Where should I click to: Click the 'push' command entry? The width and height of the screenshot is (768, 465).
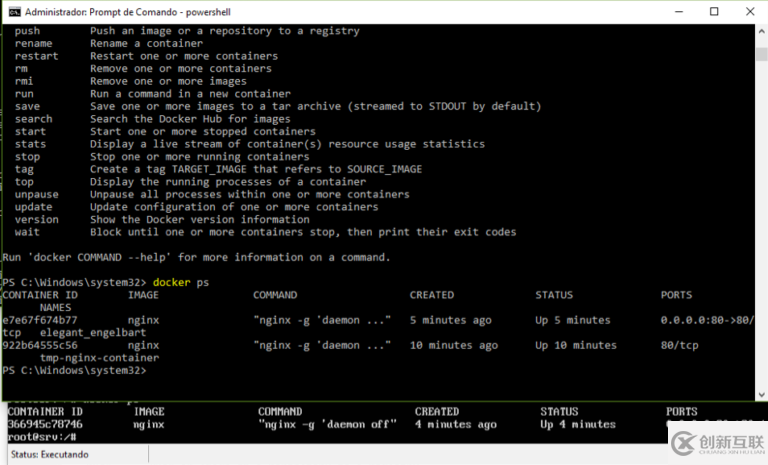pyautogui.click(x=27, y=31)
